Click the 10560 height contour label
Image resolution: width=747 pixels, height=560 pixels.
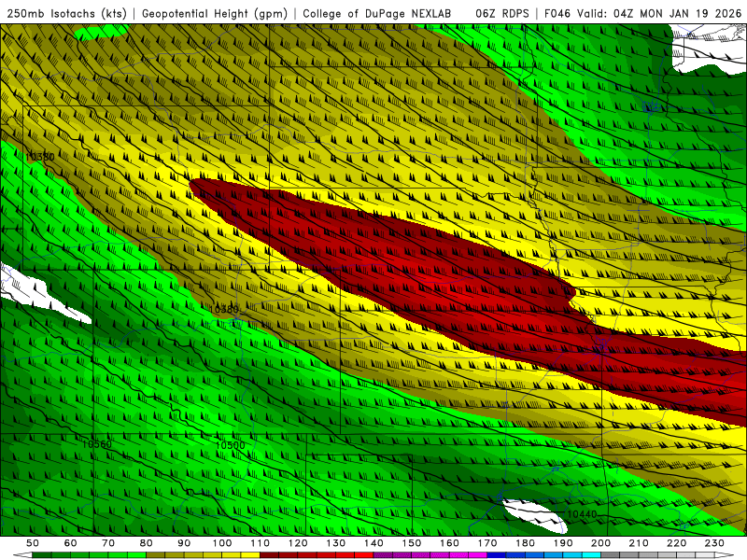pyautogui.click(x=97, y=444)
